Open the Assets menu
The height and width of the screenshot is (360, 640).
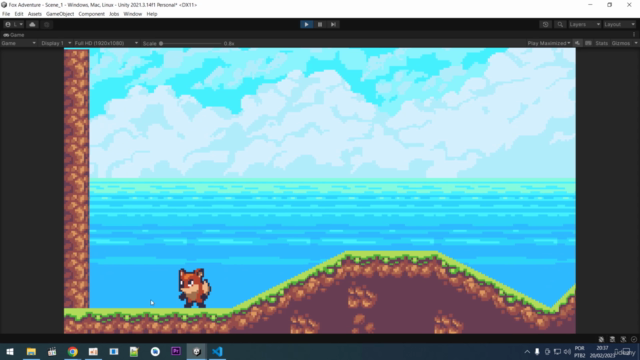35,14
